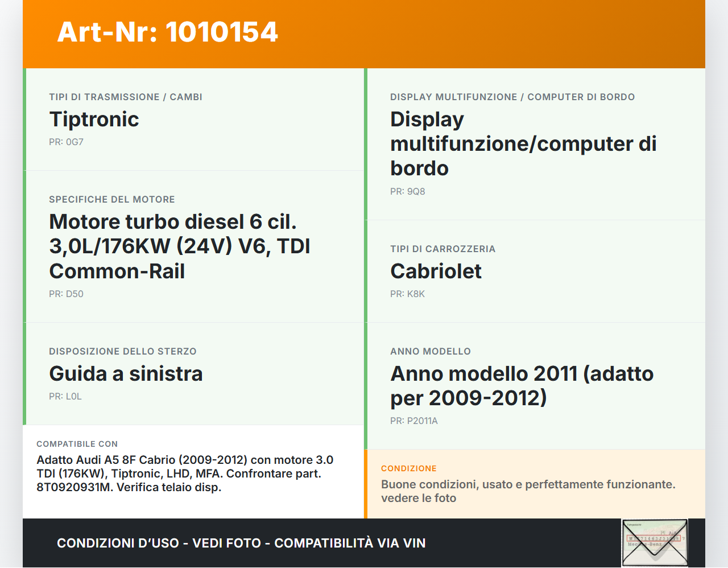The width and height of the screenshot is (728, 568).
Task: Open the CONDIZIONE condition box
Action: point(408,468)
